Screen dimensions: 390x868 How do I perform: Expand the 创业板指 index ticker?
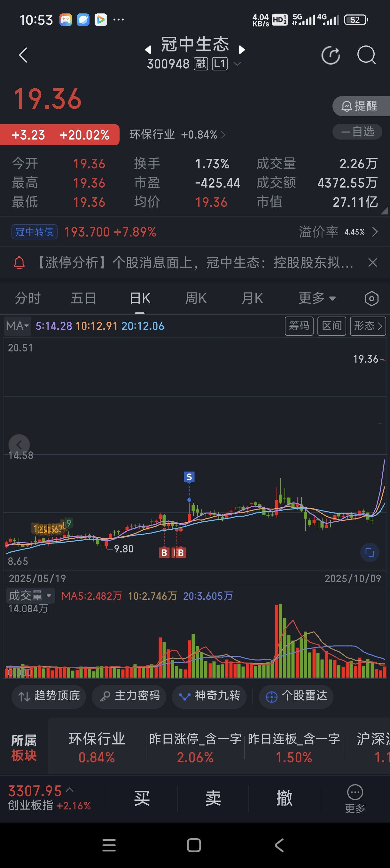(50, 798)
